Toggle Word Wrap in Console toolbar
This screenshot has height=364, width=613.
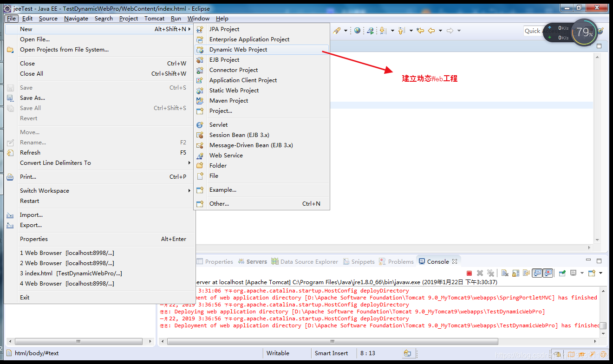[x=526, y=273]
